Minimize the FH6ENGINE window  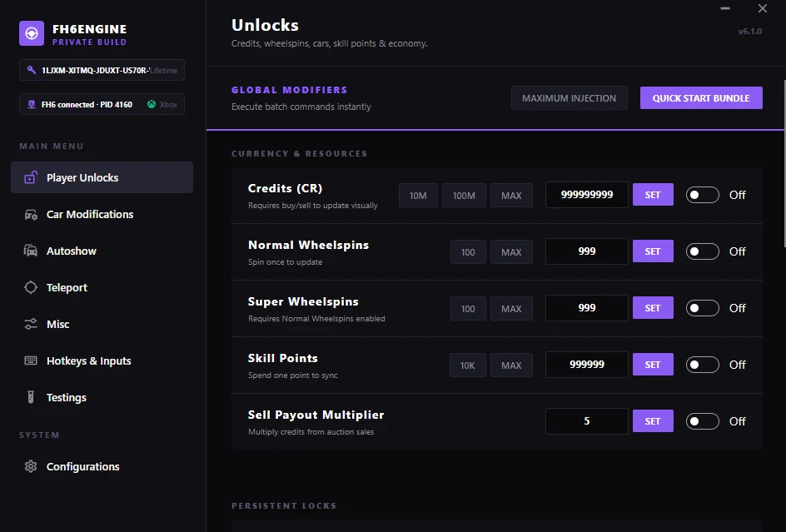[725, 8]
